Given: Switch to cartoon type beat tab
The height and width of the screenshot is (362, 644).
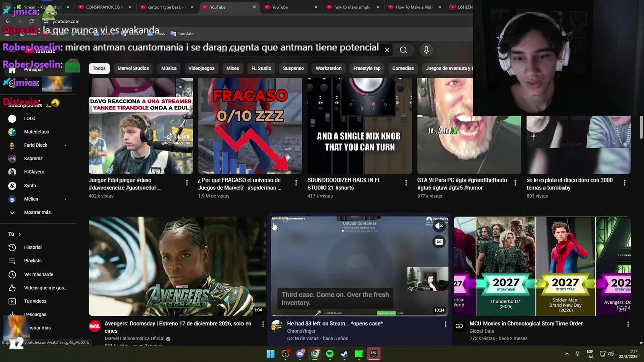Looking at the screenshot, I should 167,7.
